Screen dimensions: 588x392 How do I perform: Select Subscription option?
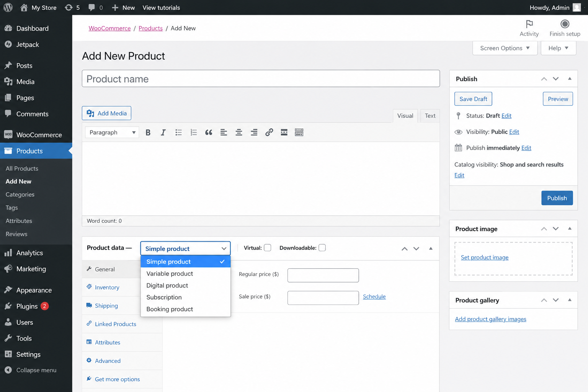(x=186, y=297)
